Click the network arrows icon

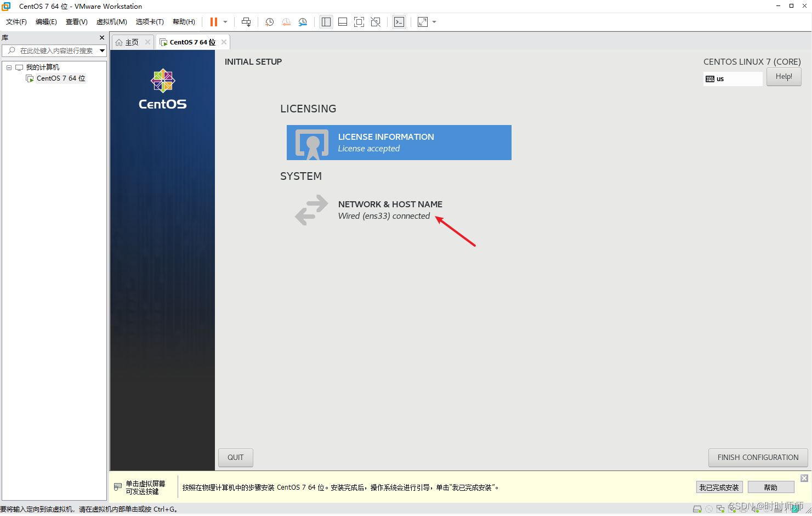pos(311,210)
